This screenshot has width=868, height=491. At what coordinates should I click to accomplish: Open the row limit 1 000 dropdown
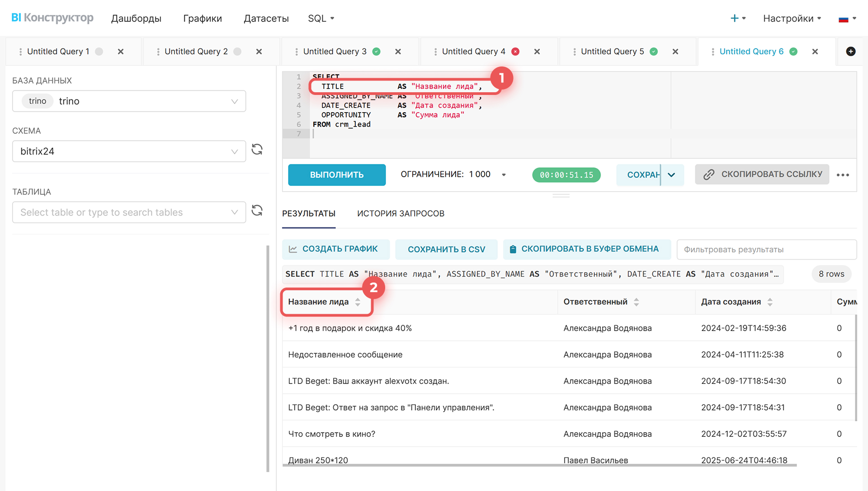pos(504,175)
